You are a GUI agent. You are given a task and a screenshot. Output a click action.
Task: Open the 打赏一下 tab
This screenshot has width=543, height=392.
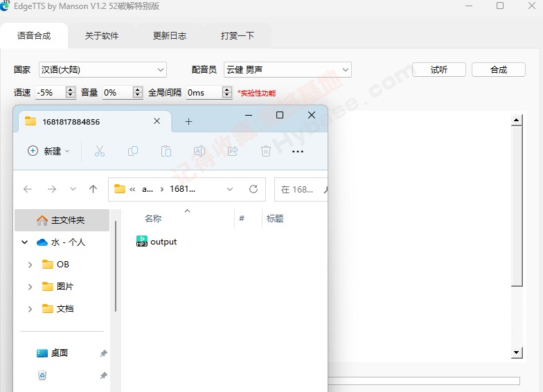click(x=238, y=36)
